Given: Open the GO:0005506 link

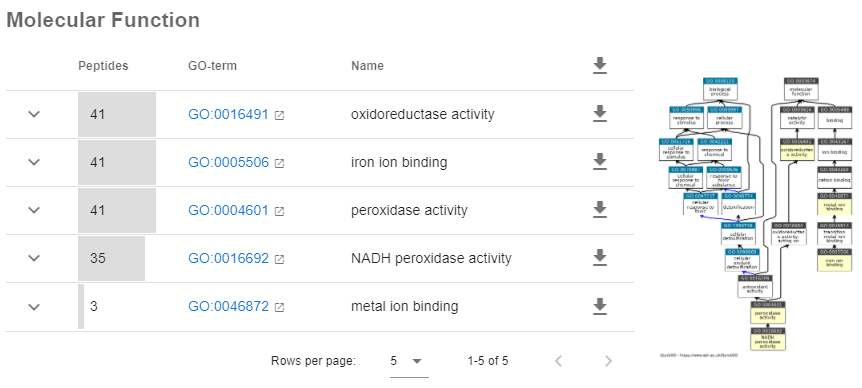Looking at the screenshot, I should 228,162.
